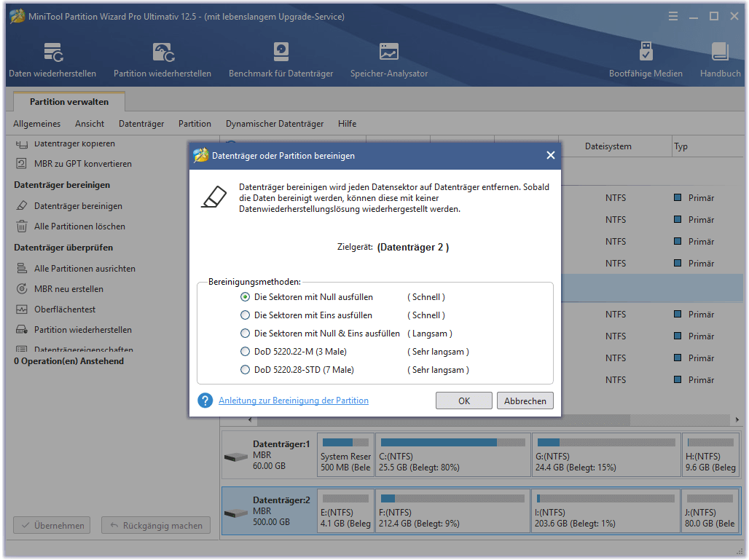Click the Datenträger überprüfen section header
Image resolution: width=749 pixels, height=560 pixels.
63,248
